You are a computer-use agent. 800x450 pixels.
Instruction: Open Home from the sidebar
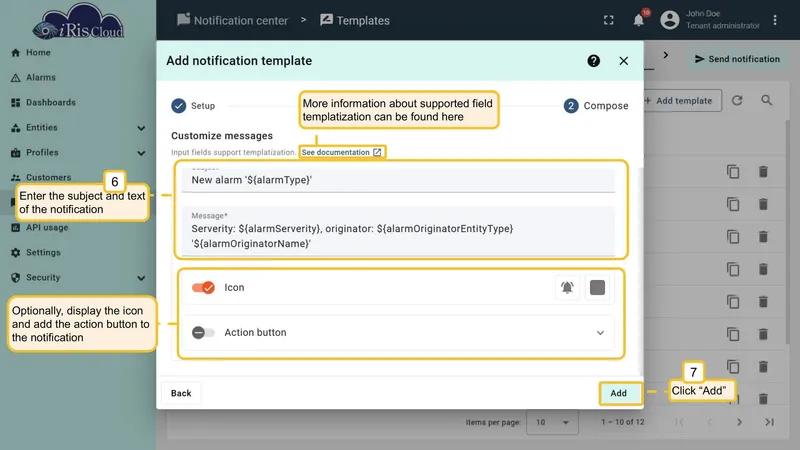click(38, 53)
